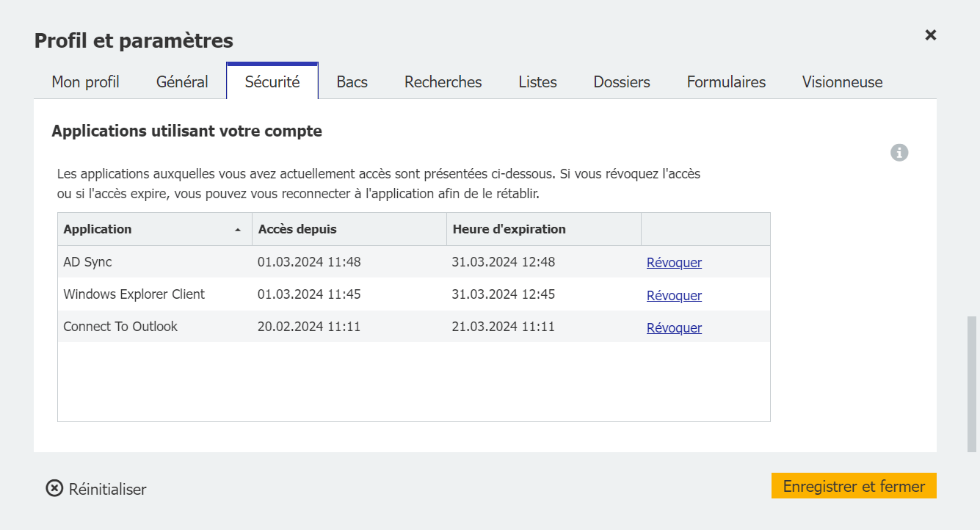Select the Listes tab
The height and width of the screenshot is (530, 980).
tap(537, 81)
